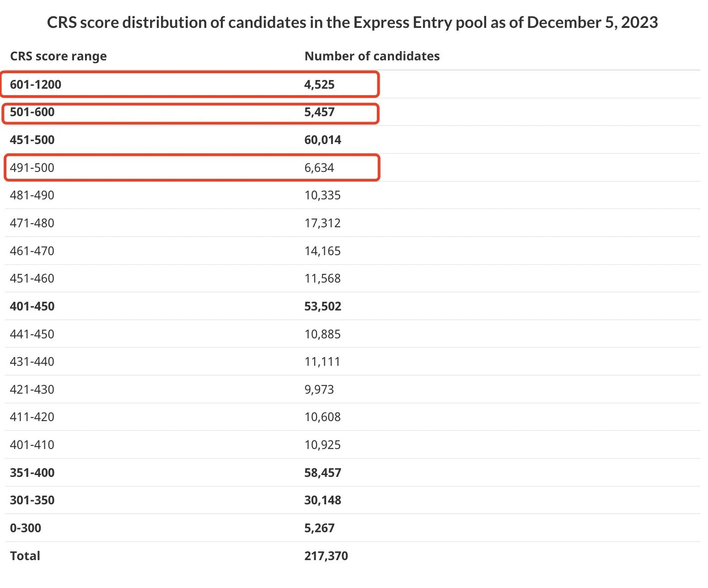Select the 431-440 score range cell

(x=32, y=362)
